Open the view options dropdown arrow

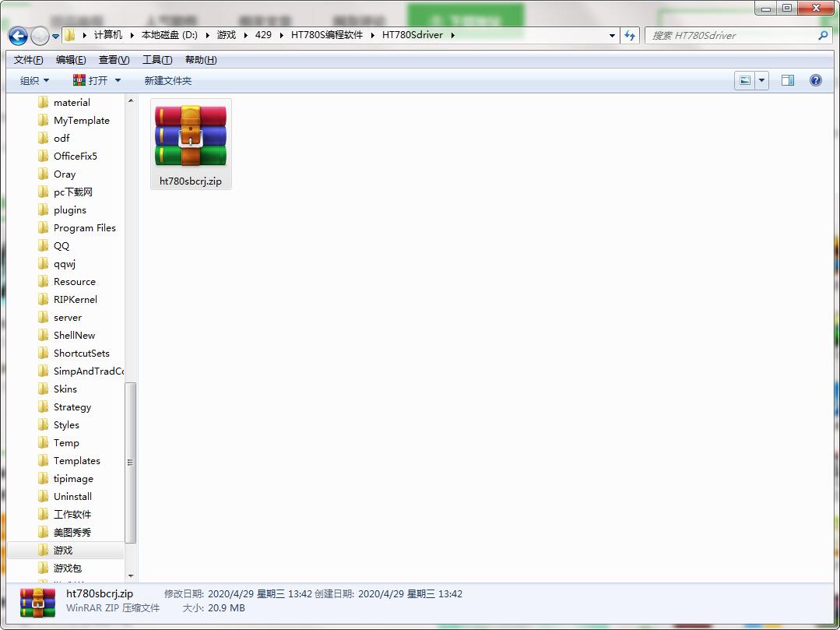761,81
